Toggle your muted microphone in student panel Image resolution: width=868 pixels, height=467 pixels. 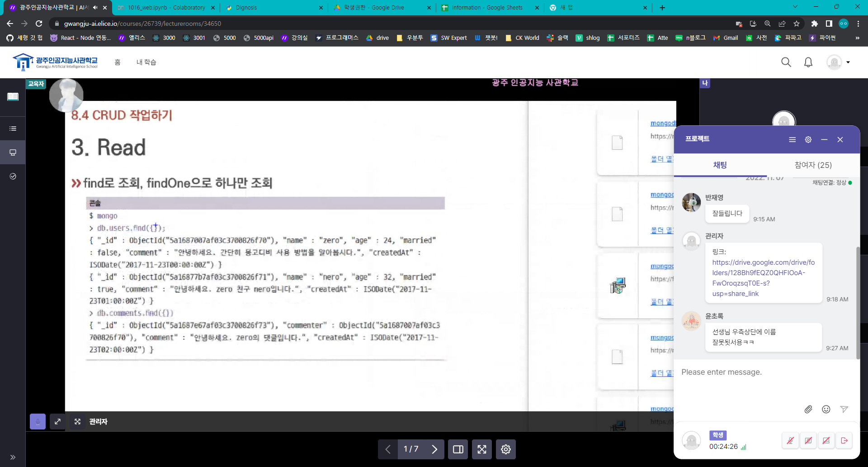pos(790,440)
